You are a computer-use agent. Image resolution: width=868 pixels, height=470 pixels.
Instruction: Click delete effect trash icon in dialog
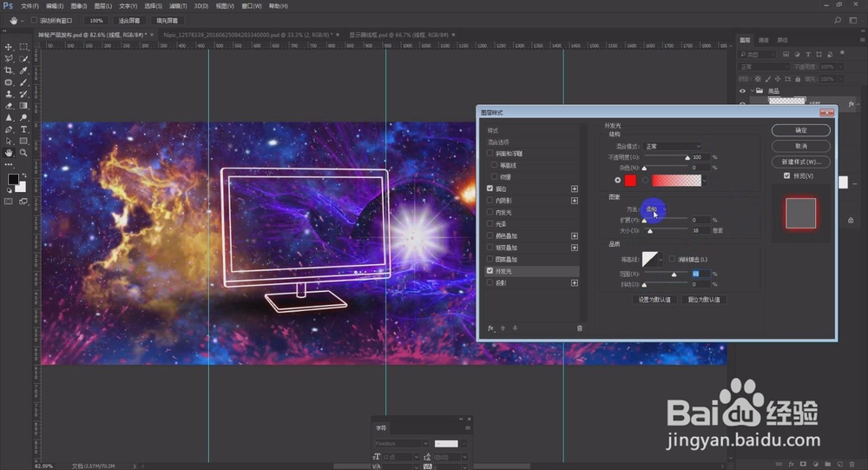click(580, 328)
